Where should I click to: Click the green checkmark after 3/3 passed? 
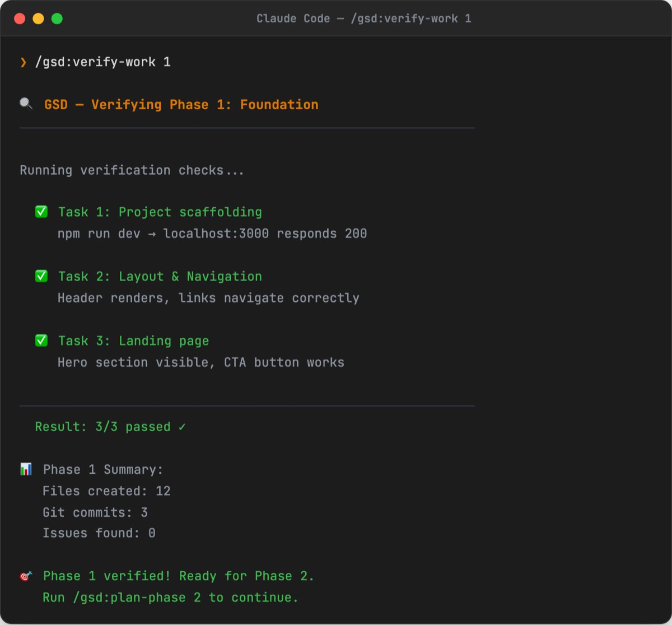182,427
